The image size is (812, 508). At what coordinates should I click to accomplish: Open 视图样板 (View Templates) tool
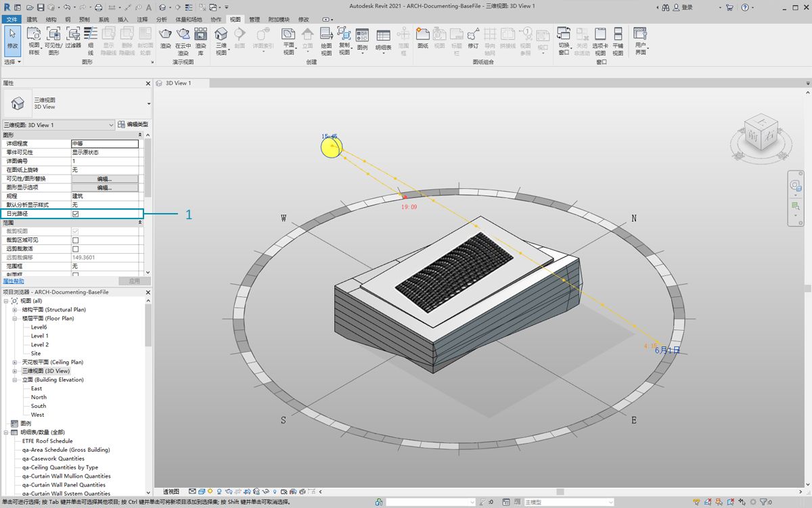point(34,40)
